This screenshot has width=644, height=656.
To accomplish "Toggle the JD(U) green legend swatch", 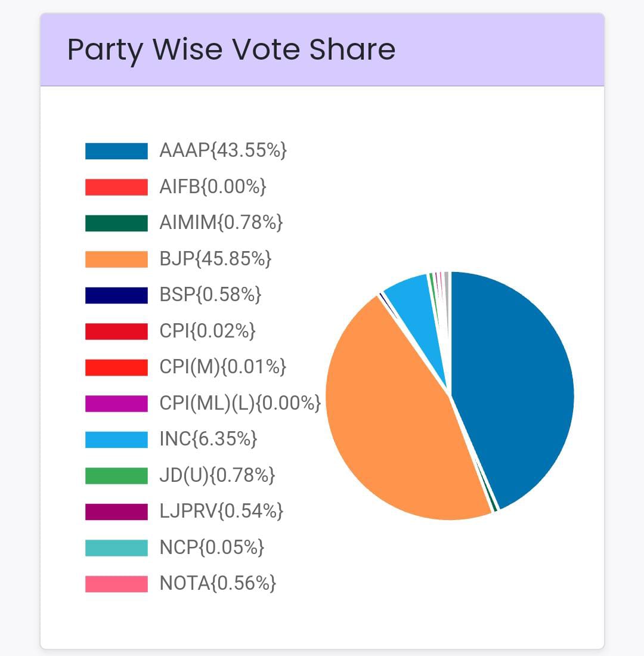I will click(116, 475).
